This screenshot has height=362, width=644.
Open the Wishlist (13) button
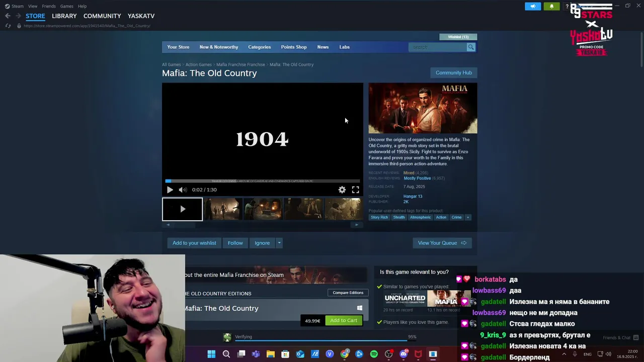click(458, 37)
